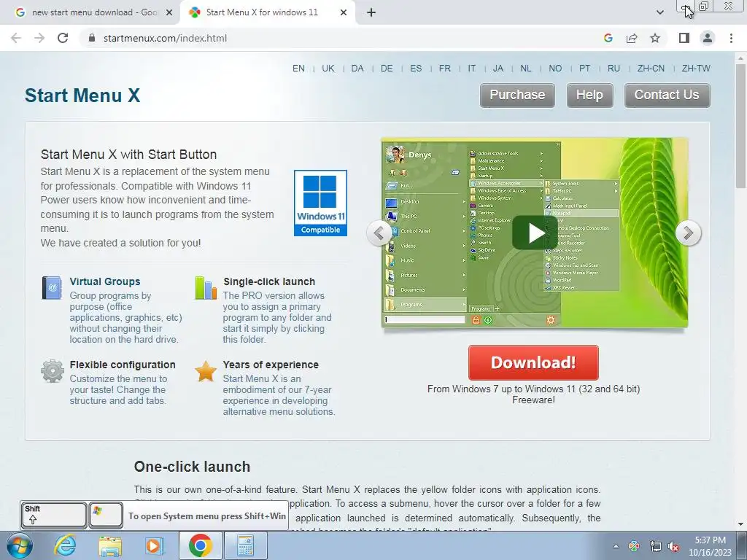Image resolution: width=747 pixels, height=560 pixels.
Task: Open the Windows Start orb
Action: pos(20,545)
